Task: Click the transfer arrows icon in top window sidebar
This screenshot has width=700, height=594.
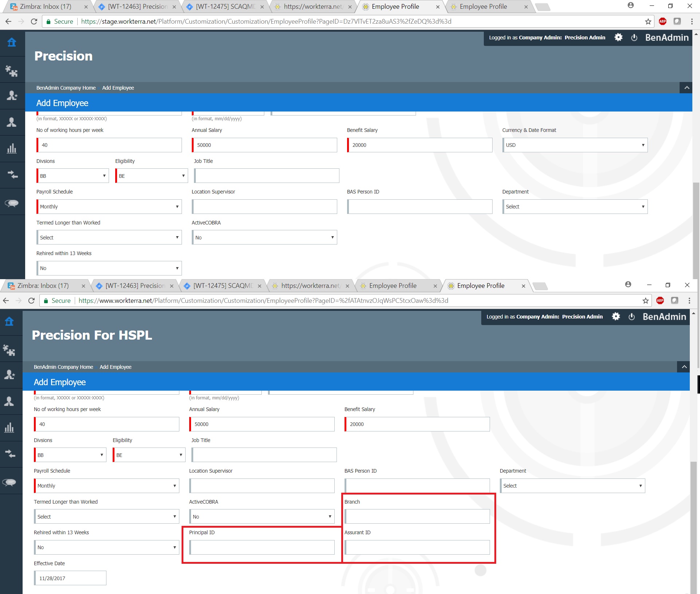Action: 12,175
